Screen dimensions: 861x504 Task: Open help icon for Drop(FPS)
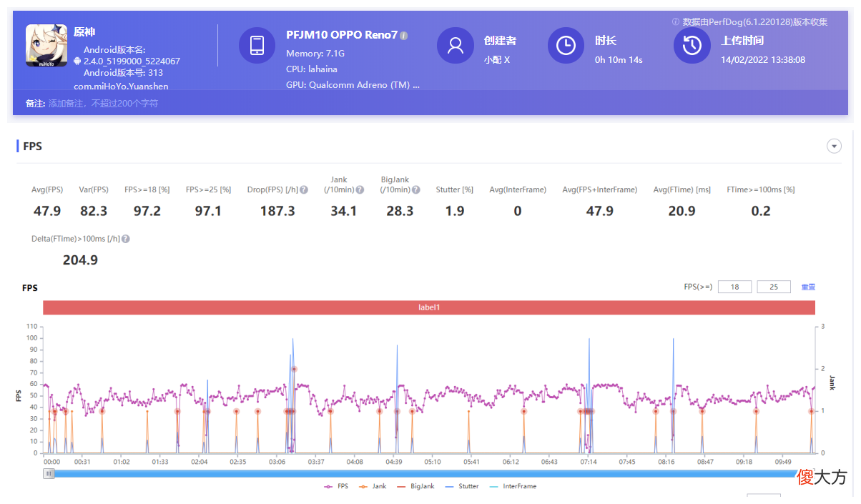point(304,190)
